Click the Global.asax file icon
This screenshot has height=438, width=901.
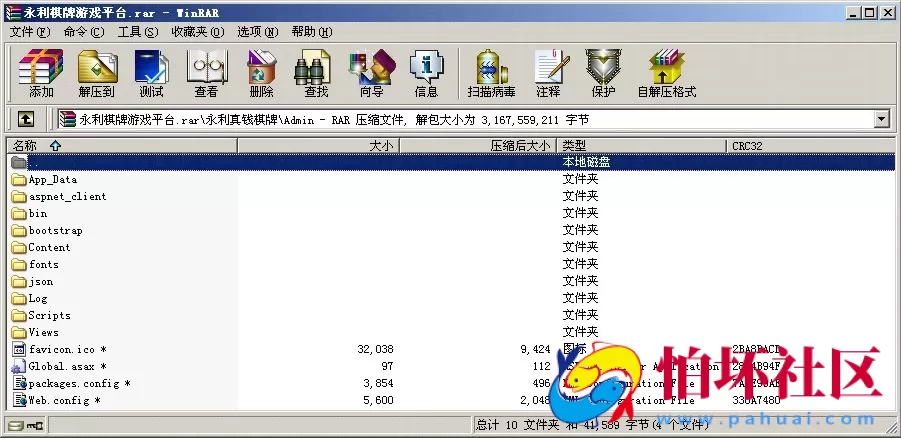tap(19, 366)
